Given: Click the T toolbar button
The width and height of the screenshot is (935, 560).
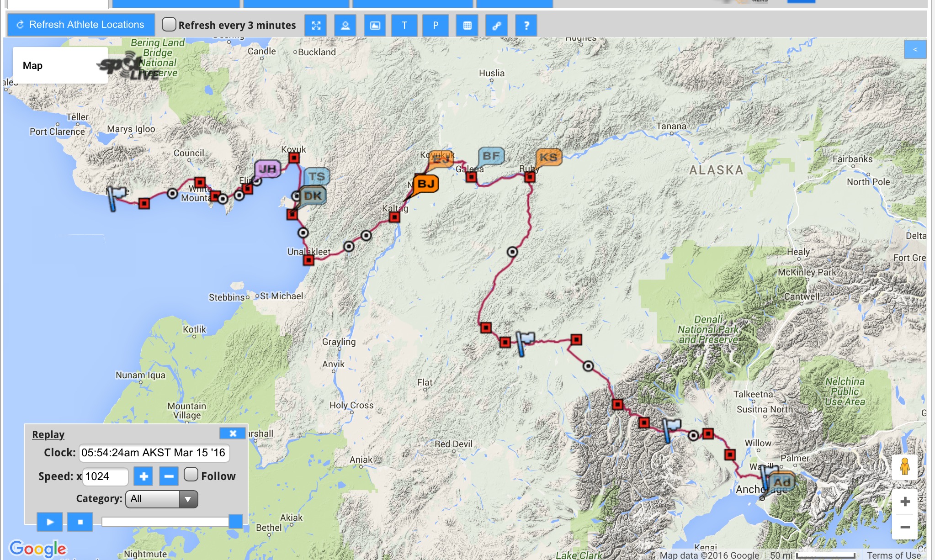Looking at the screenshot, I should tap(404, 26).
